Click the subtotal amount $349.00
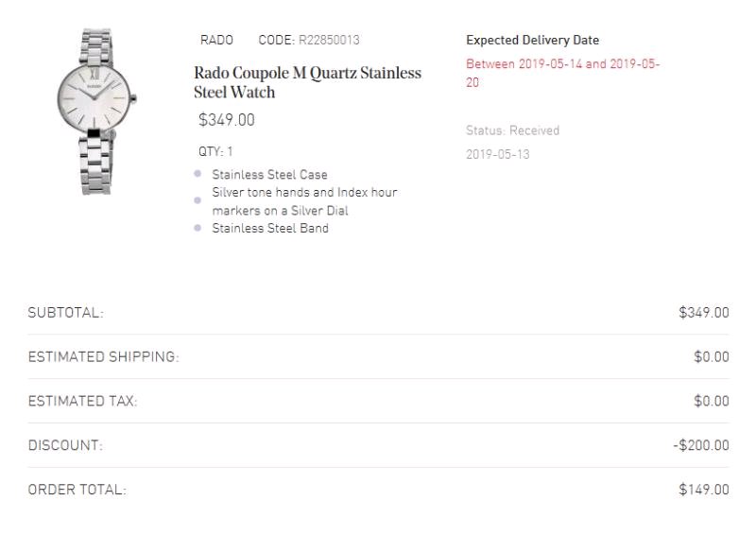 703,313
